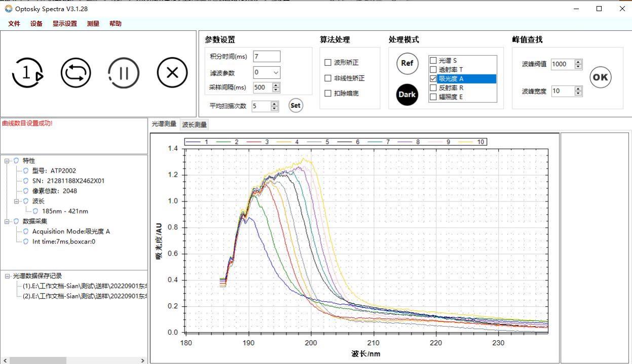This screenshot has width=632, height=364.
Task: Start a single scan measurement
Action: 28,73
